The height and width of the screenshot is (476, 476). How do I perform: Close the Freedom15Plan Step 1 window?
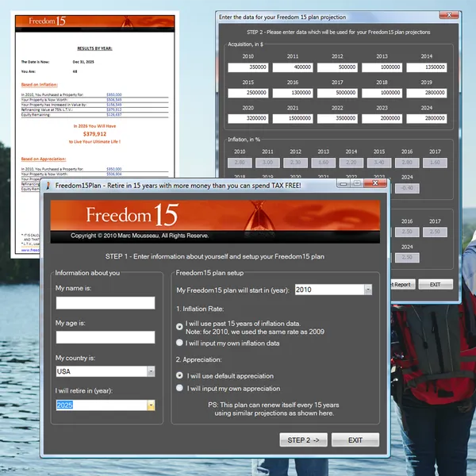[x=375, y=183]
